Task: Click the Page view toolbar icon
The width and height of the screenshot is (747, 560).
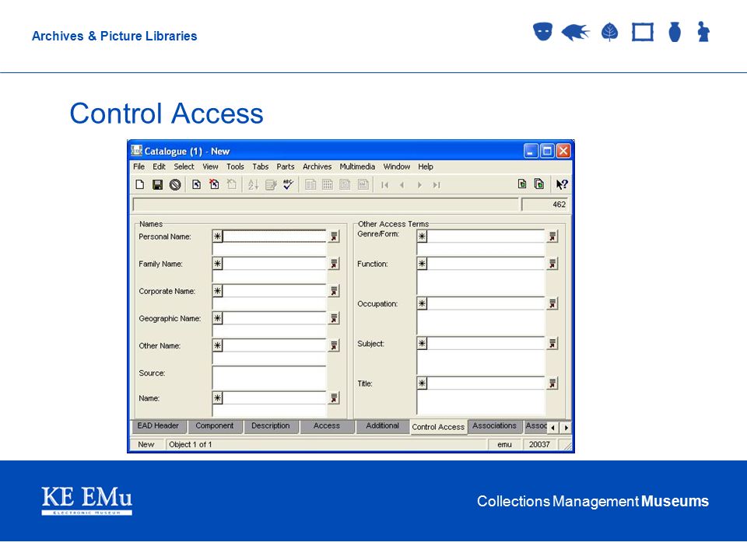Action: pyautogui.click(x=363, y=185)
